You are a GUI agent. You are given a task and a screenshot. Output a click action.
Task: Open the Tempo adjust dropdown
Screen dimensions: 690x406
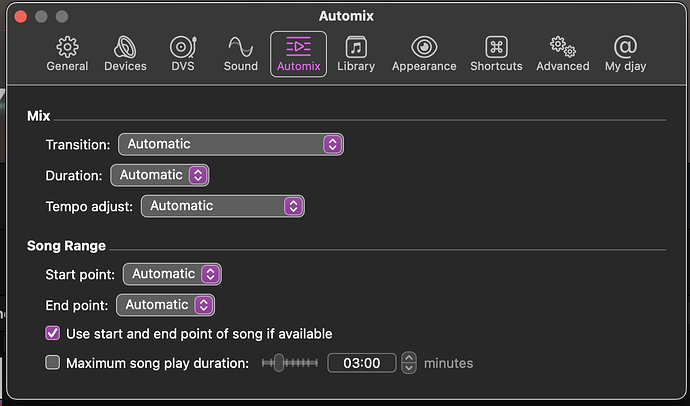[x=223, y=206]
